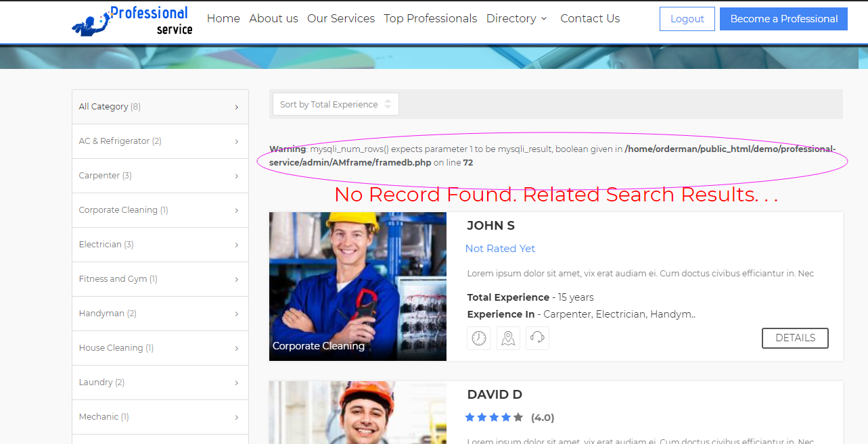Click chevron next to Handyman
The width and height of the screenshot is (868, 444).
click(236, 314)
